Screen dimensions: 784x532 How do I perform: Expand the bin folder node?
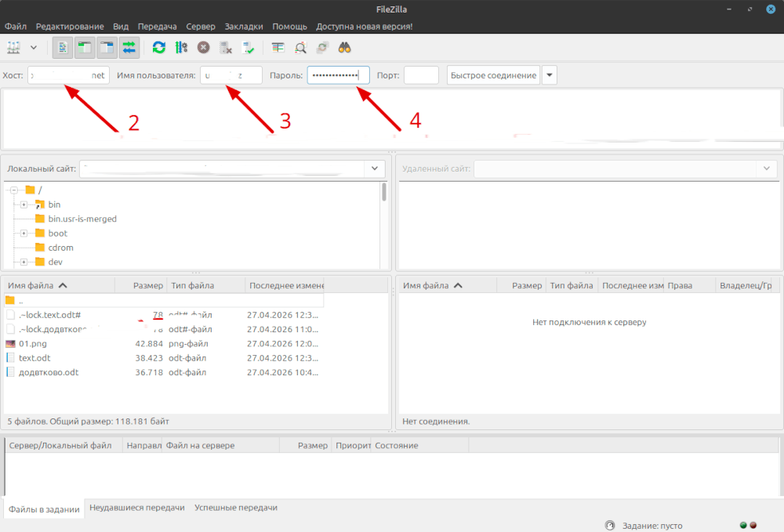pos(24,204)
